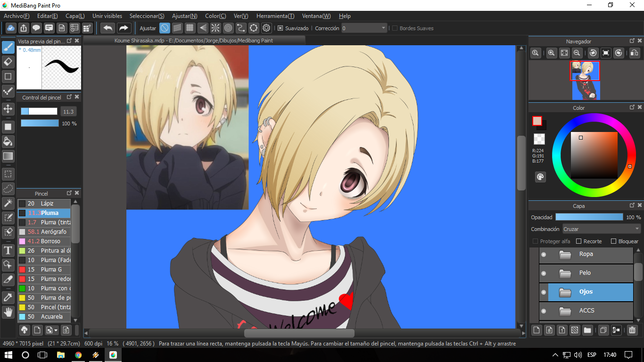The image size is (644, 362).
Task: Enable the concentric circle snap guide
Action: (x=228, y=28)
